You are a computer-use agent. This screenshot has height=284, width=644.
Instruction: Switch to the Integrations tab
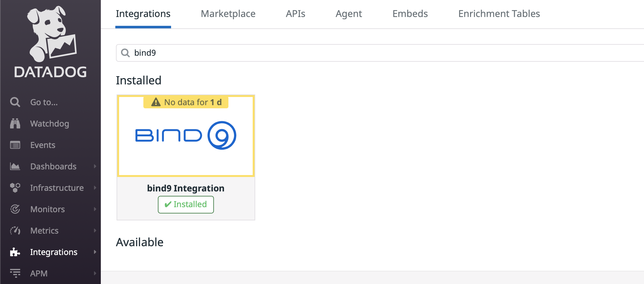143,14
